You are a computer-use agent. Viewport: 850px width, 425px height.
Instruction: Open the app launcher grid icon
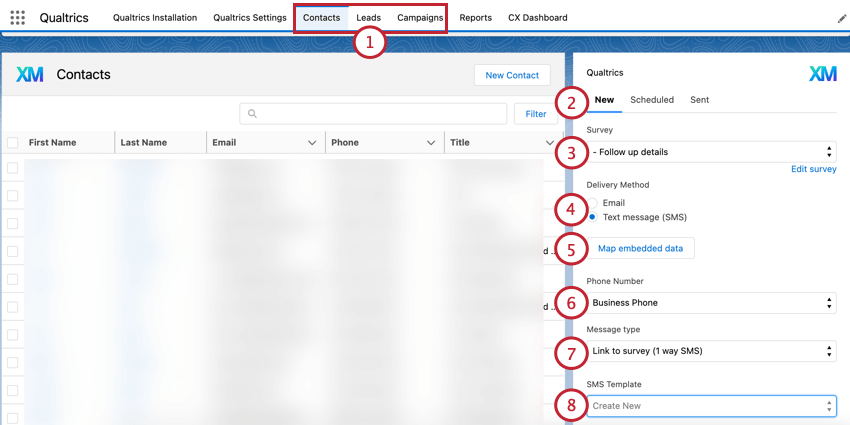[17, 18]
